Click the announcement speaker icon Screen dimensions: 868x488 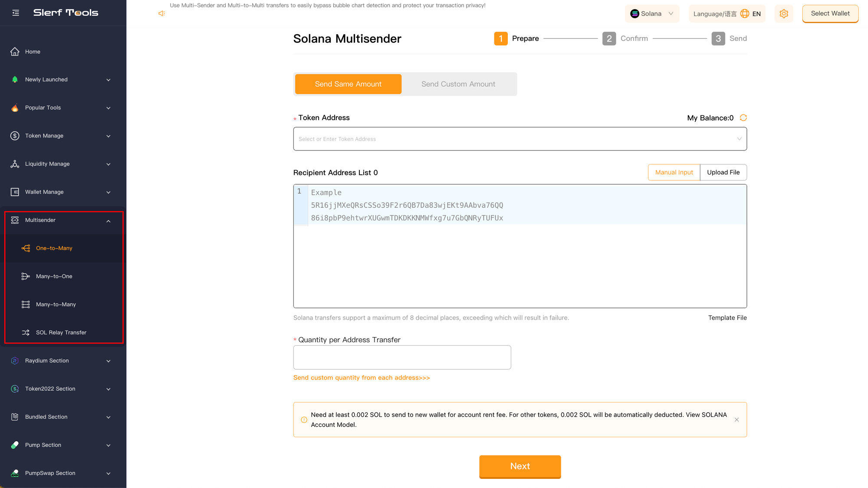161,13
